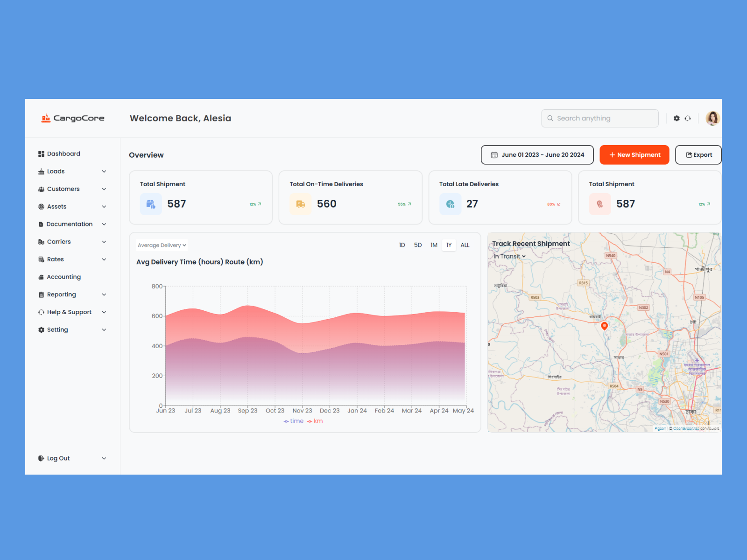747x560 pixels.
Task: Select the 1M time range option
Action: [434, 245]
